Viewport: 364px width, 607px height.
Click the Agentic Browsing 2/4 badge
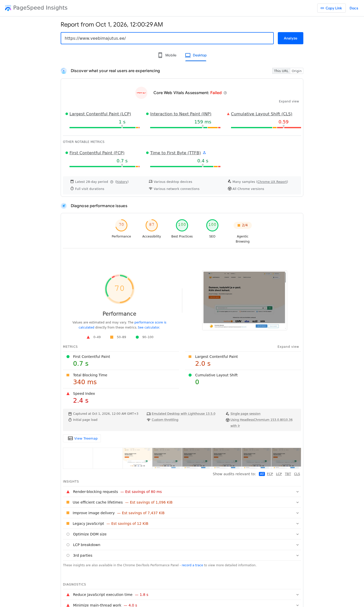point(243,225)
